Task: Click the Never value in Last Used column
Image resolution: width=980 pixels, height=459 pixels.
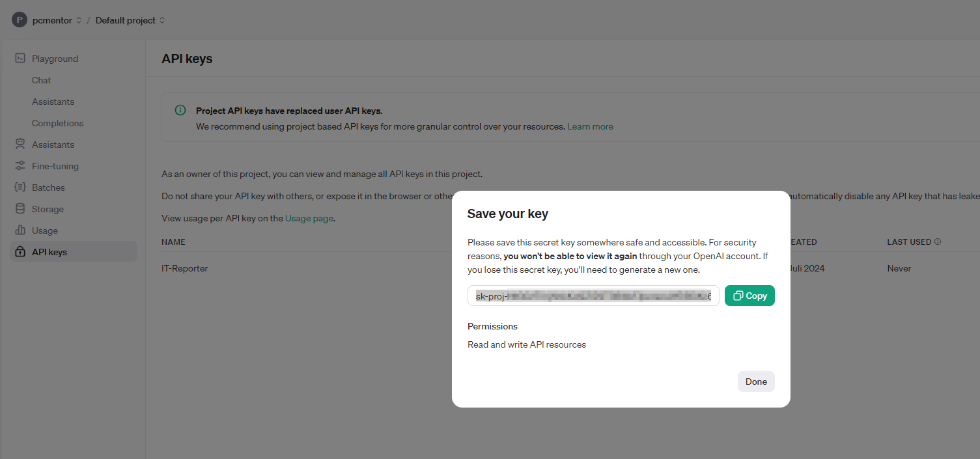Action: 899,268
